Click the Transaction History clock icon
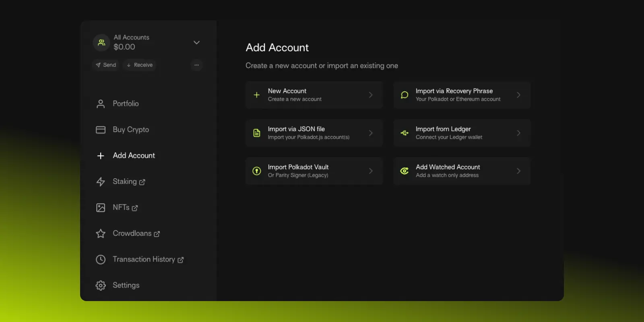This screenshot has width=644, height=322. pos(101,260)
